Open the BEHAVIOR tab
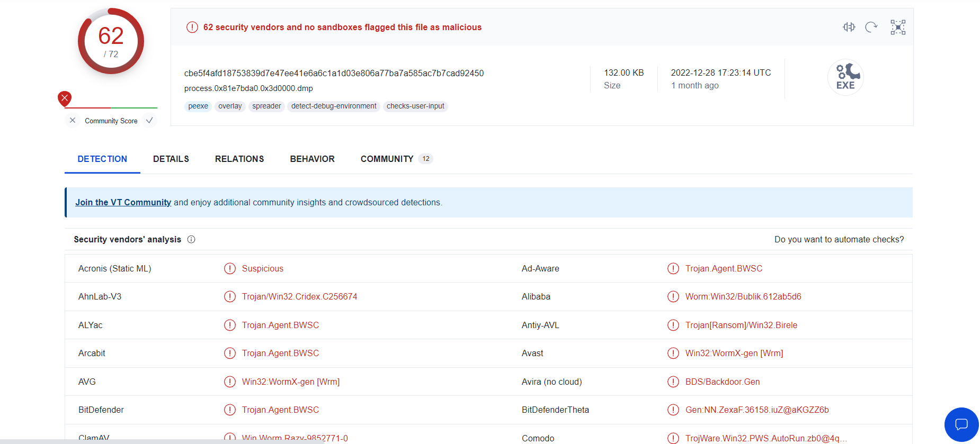This screenshot has width=980, height=444. (x=312, y=159)
